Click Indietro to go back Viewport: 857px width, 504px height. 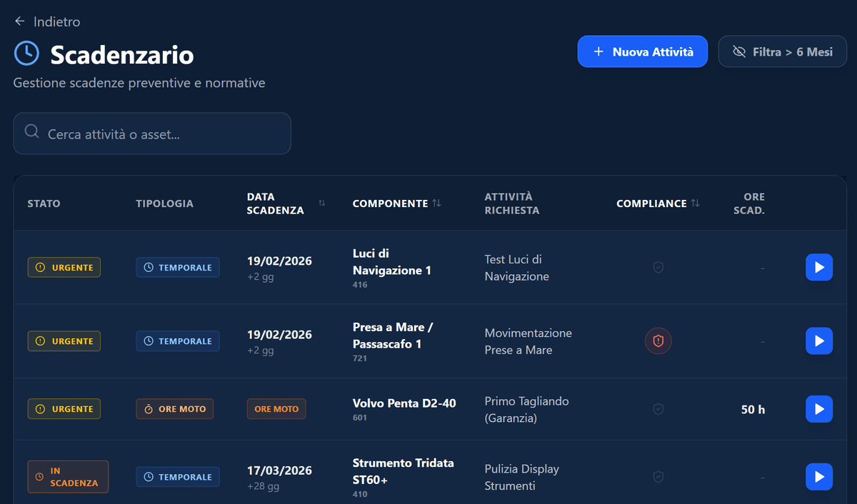(x=55, y=21)
